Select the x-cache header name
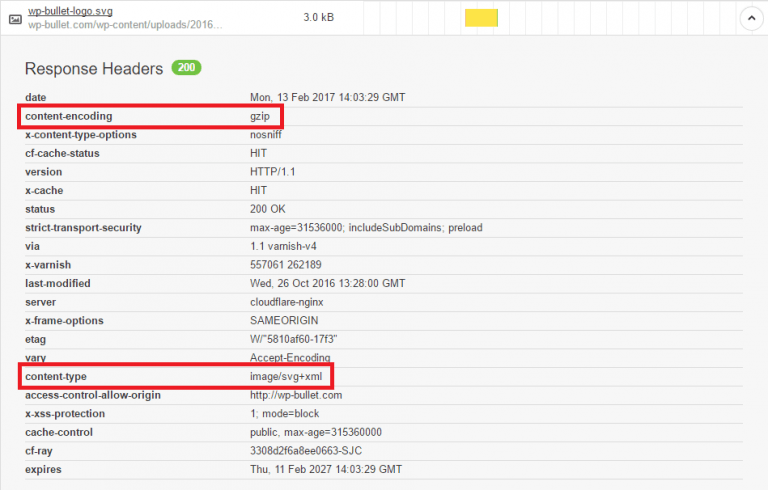Viewport: 768px width, 490px height. coord(44,191)
